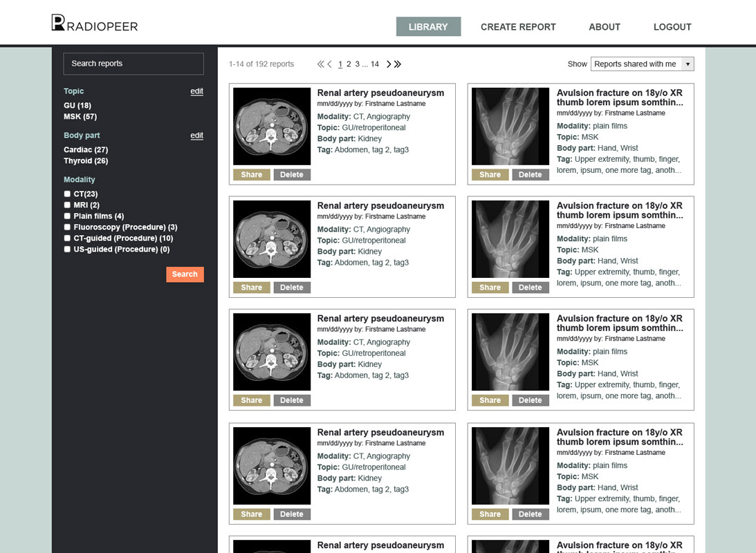Screen dimensions: 756x553
Task: Open first Avulsion fracture report title
Action: 620,97
